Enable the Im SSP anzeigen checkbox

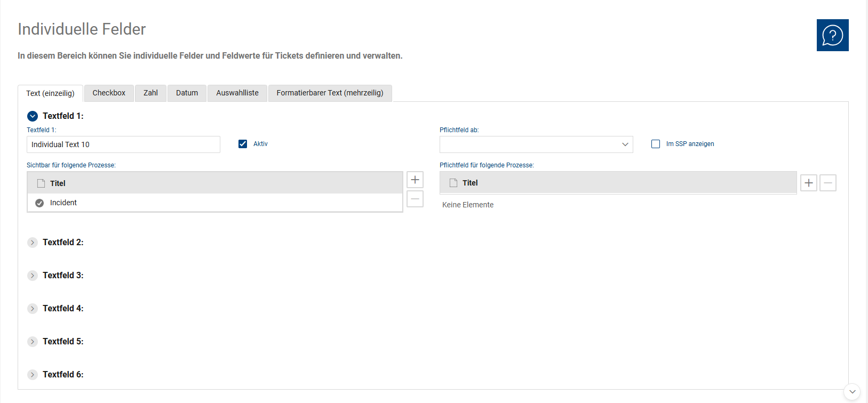pos(656,144)
